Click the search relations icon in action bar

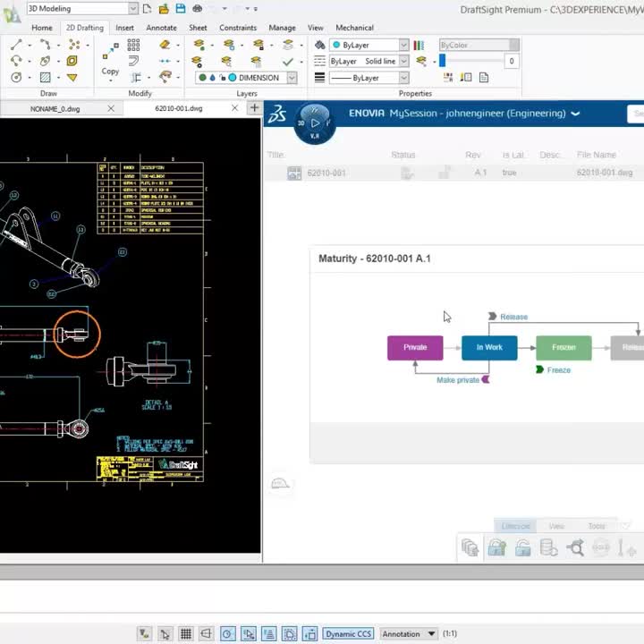[575, 547]
